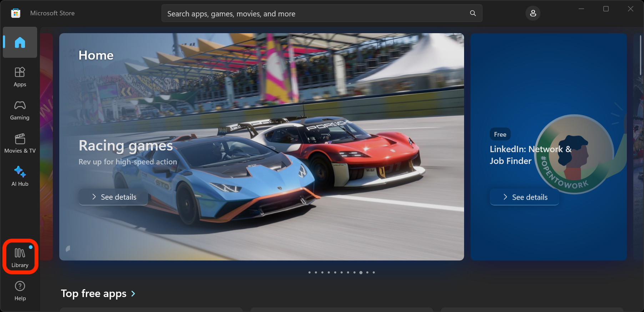Open the Home section in sidebar

[20, 42]
